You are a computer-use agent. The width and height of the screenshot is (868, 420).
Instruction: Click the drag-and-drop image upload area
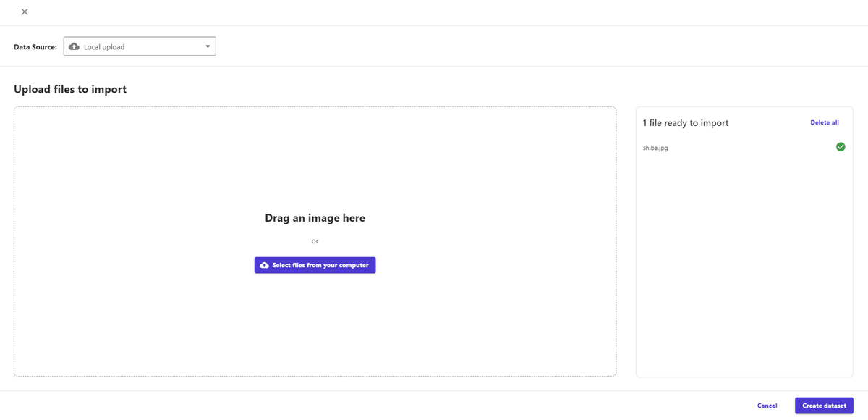coord(315,241)
